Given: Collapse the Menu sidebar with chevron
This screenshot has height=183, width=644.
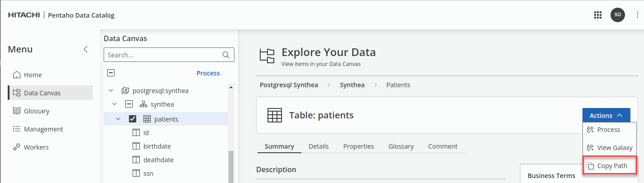Looking at the screenshot, I should [86, 50].
